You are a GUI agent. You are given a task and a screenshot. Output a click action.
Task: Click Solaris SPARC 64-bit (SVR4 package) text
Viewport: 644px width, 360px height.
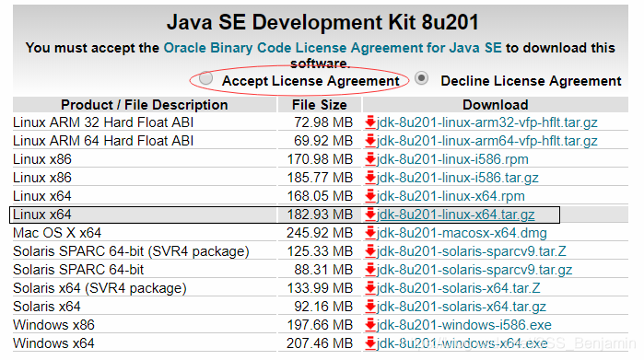131,251
